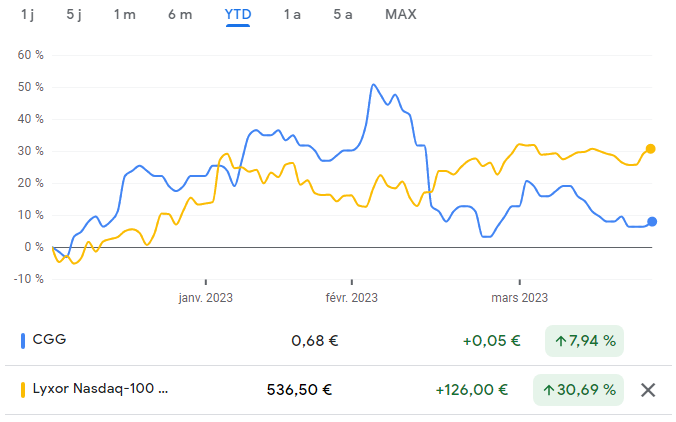This screenshot has height=422, width=676.
Task: Click the Lyxor price 536,50 €
Action: click(x=300, y=390)
